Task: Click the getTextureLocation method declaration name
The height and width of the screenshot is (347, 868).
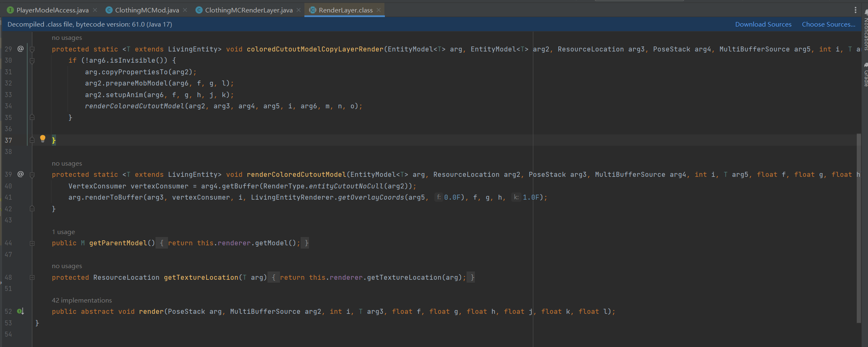Action: [x=201, y=277]
